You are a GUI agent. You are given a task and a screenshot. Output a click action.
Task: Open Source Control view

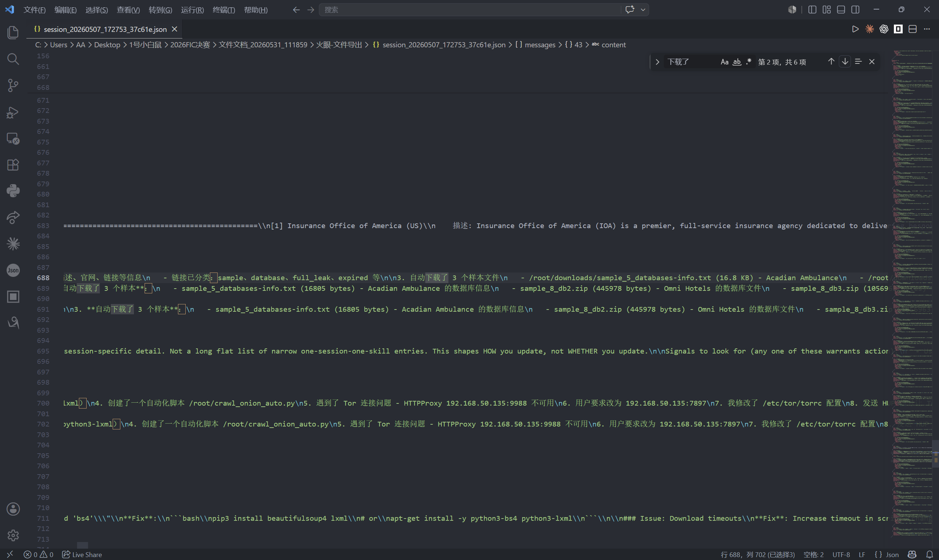[x=13, y=85]
